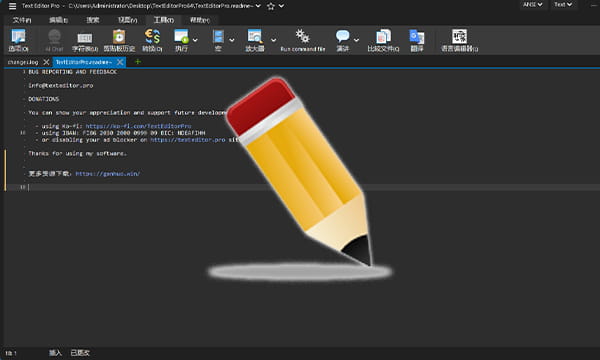This screenshot has height=360, width=600.
Task: Open the character map (字符表)
Action: [85, 41]
